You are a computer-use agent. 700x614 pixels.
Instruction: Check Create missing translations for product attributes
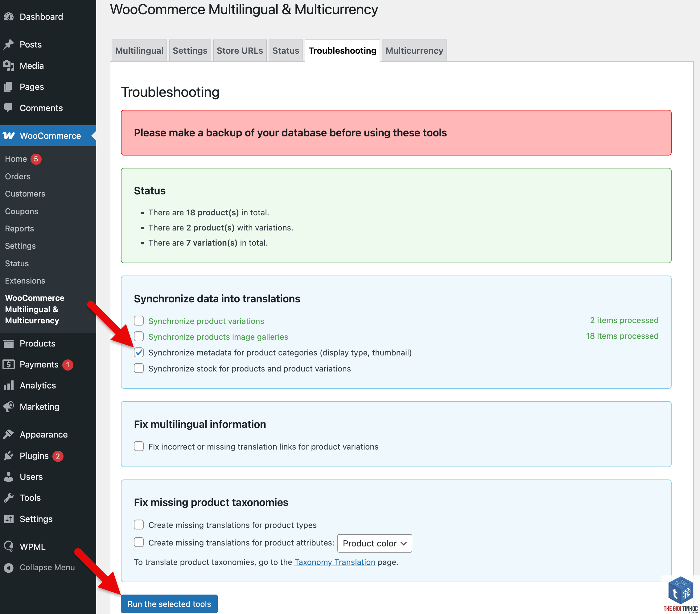[x=139, y=542]
